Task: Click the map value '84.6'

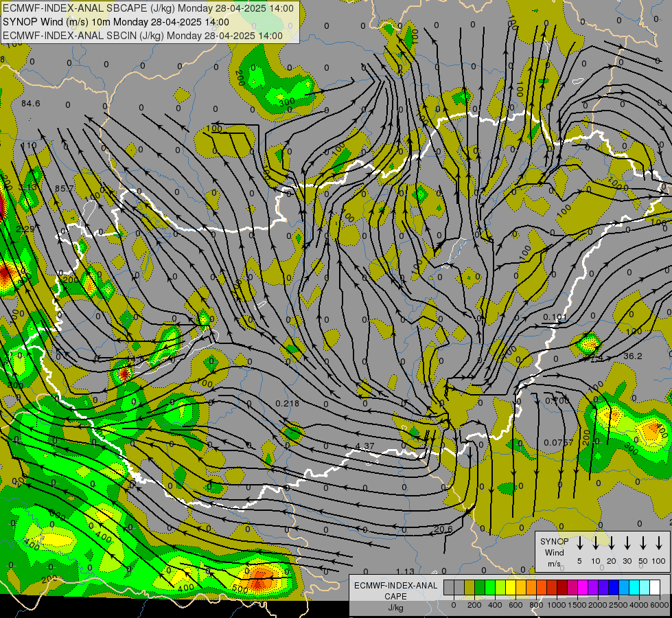Action: [30, 104]
